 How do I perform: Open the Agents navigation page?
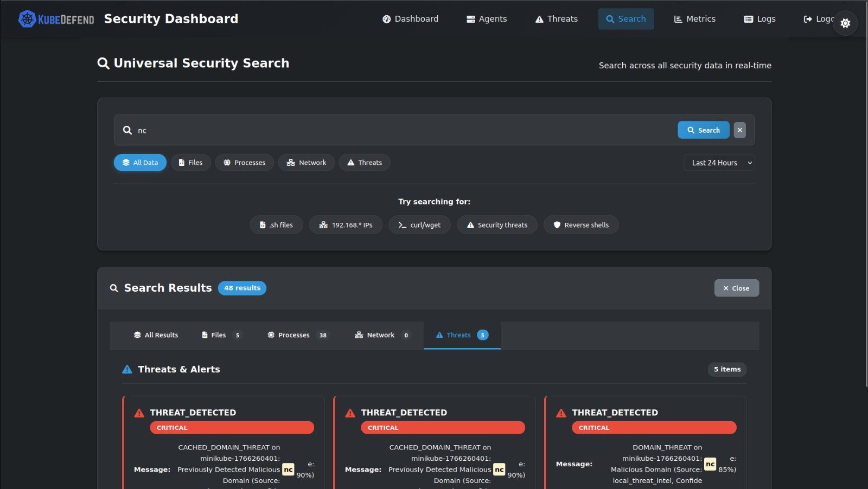coord(487,19)
